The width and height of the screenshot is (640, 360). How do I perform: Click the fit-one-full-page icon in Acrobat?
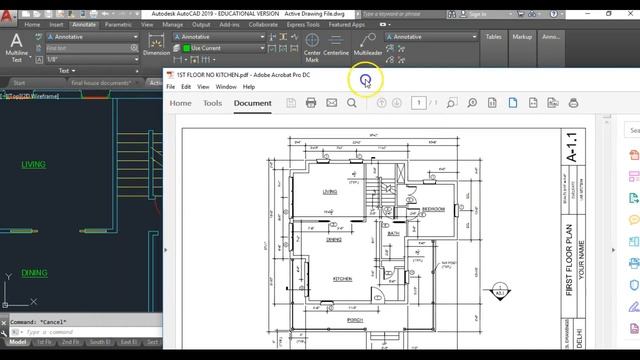[x=492, y=103]
